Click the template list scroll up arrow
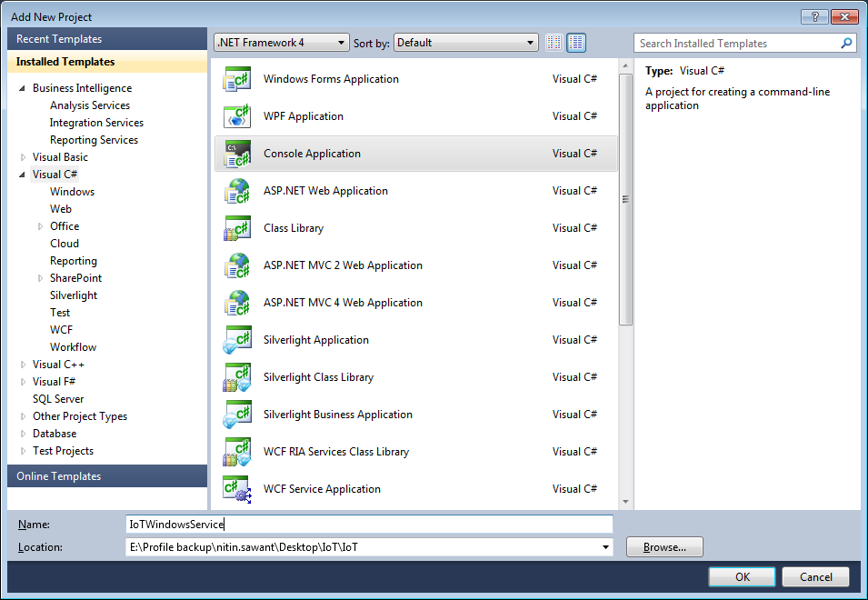This screenshot has width=868, height=600. pos(625,65)
